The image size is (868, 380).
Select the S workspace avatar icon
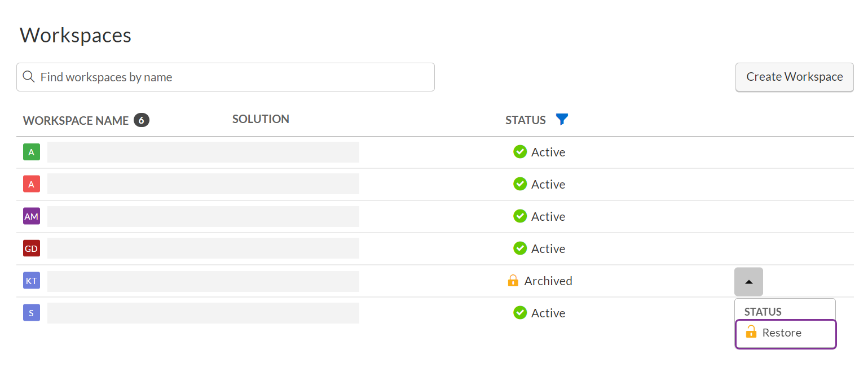pyautogui.click(x=31, y=312)
